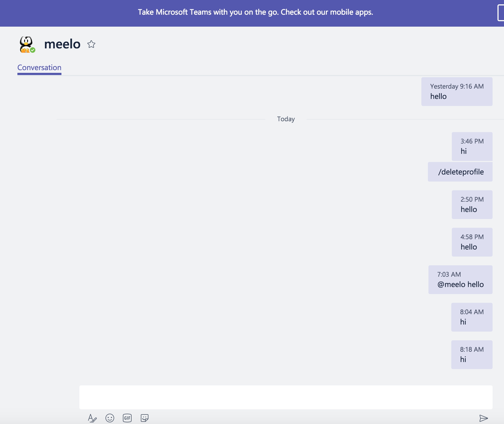Click meelo's online status indicator
Viewport: 504px width, 424px height.
[x=33, y=49]
